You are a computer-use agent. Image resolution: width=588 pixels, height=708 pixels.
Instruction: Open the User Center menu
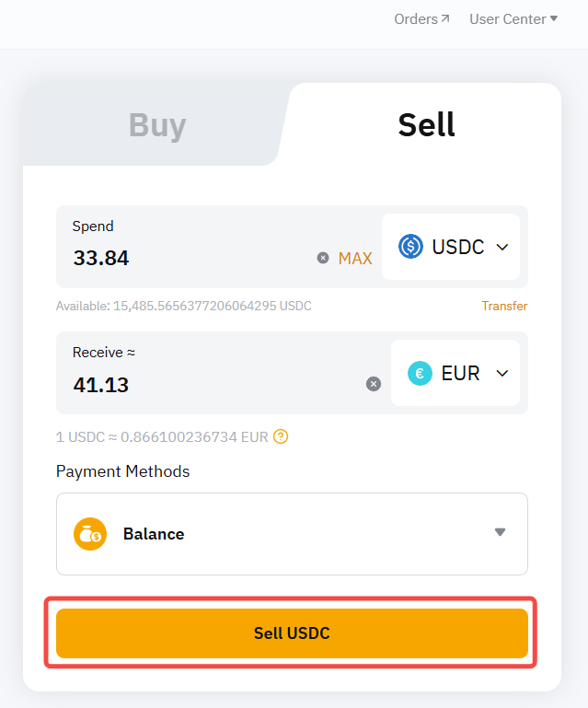point(513,18)
